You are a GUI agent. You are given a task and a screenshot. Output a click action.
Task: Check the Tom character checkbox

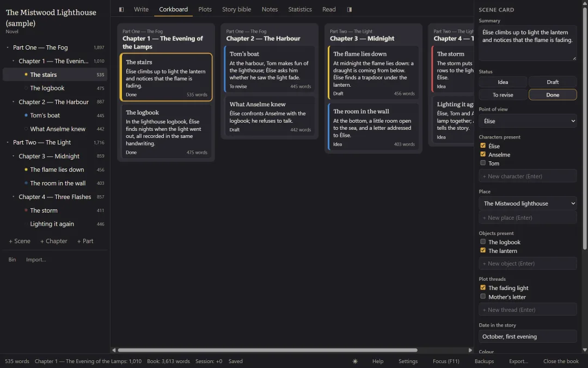pos(483,163)
